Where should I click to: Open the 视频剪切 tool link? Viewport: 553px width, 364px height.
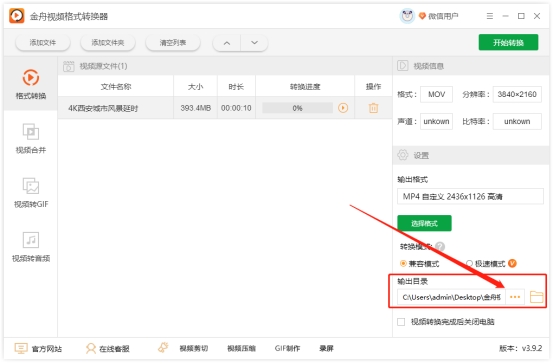pyautogui.click(x=194, y=348)
